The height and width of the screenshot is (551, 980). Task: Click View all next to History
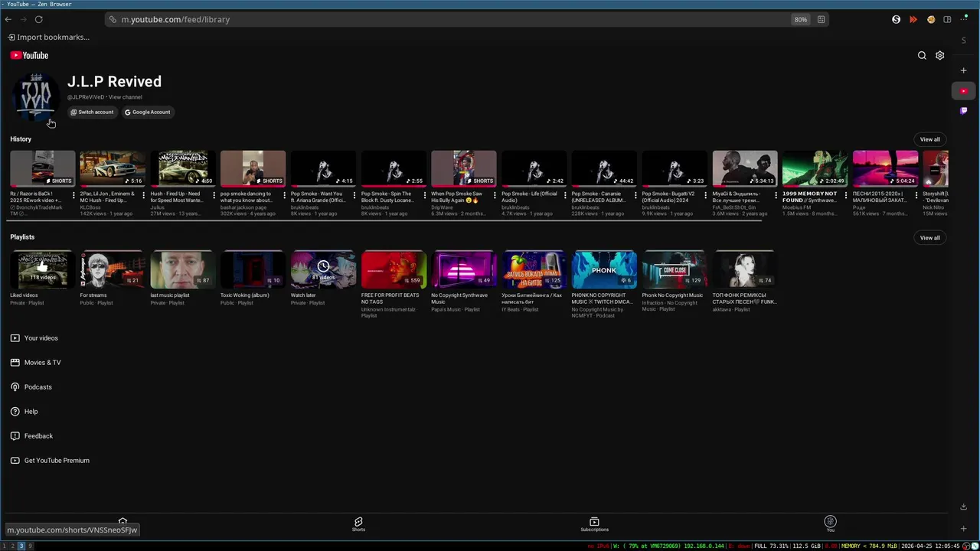930,139
